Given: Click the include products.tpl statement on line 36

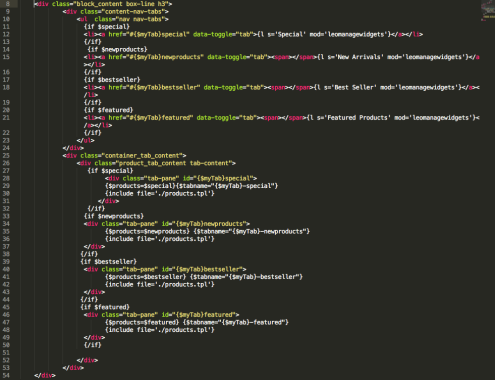Looking at the screenshot, I should (160, 239).
